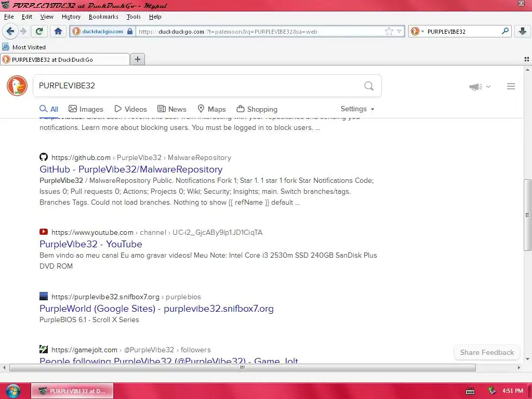Open the megaphone announcements dropdown
Viewport: 532px width, 399px height.
coord(480,87)
